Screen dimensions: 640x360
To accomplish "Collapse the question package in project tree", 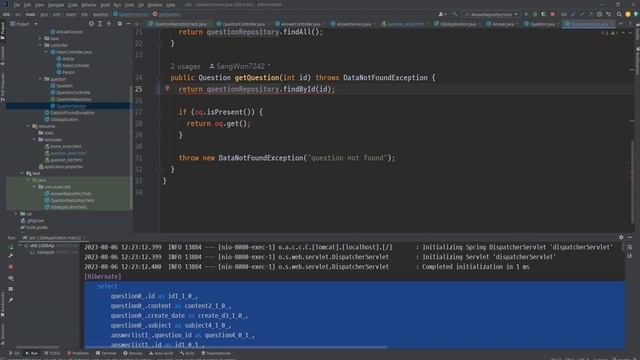I will pyautogui.click(x=41, y=79).
